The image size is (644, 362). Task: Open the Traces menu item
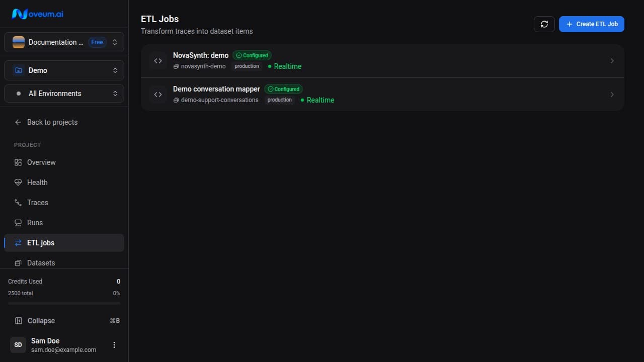click(x=64, y=203)
